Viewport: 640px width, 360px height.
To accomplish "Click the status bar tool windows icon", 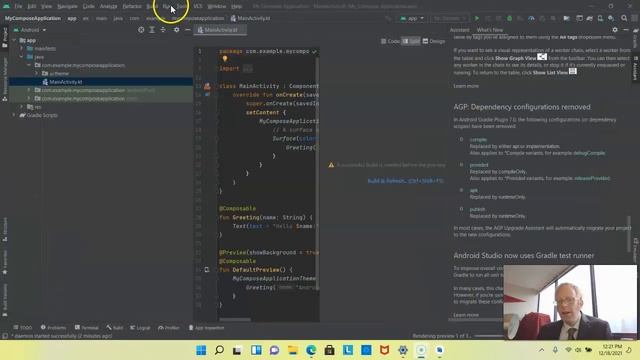I will pos(5,336).
